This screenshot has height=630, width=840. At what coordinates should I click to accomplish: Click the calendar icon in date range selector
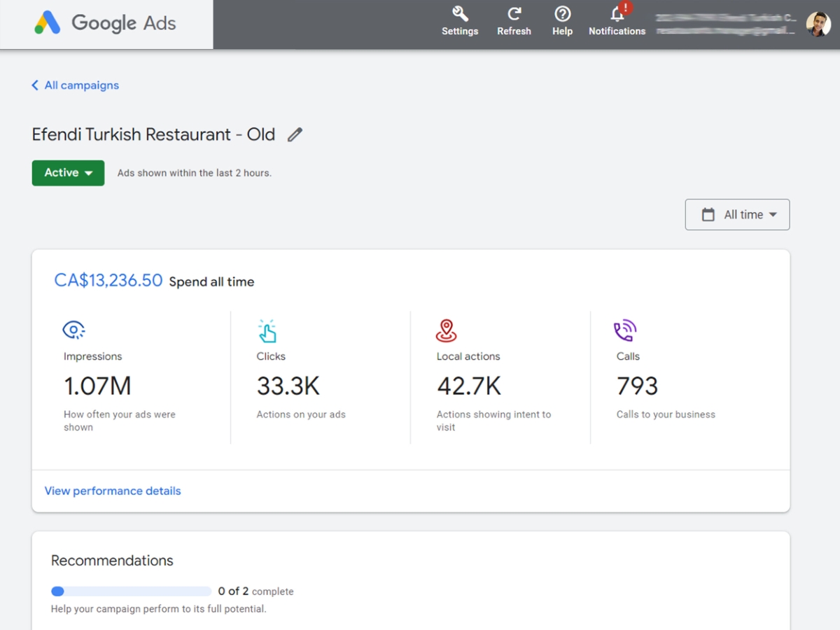[709, 214]
